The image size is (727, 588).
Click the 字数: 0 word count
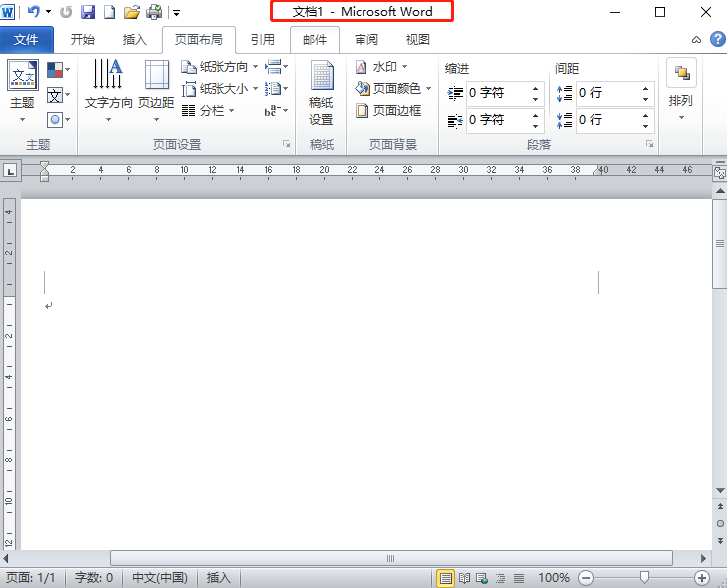94,577
